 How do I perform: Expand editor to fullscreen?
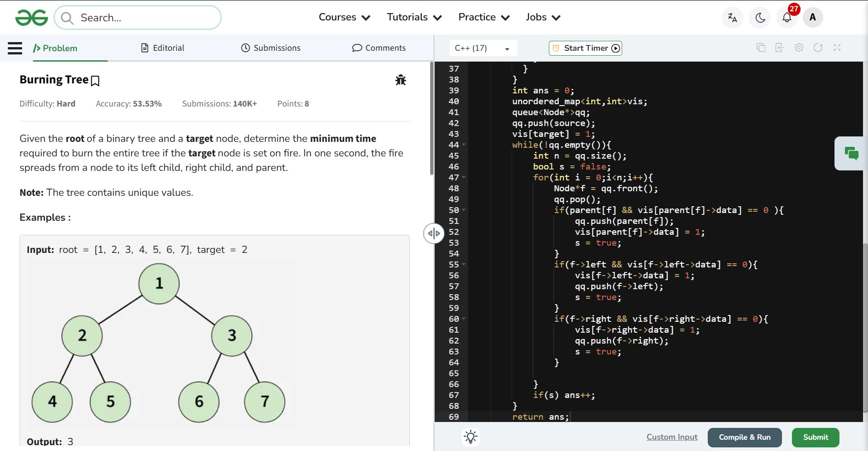(837, 48)
